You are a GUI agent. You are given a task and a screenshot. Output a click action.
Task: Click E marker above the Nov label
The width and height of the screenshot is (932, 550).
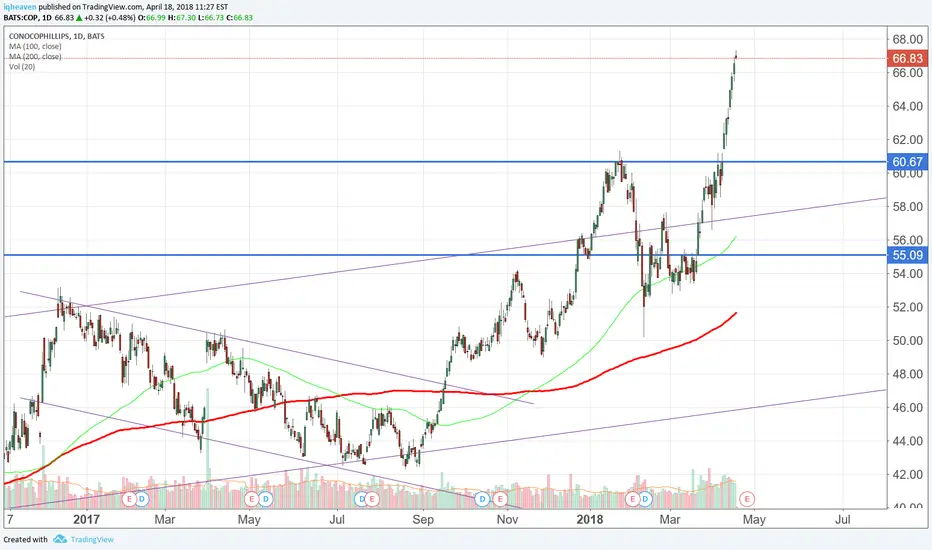[x=500, y=499]
